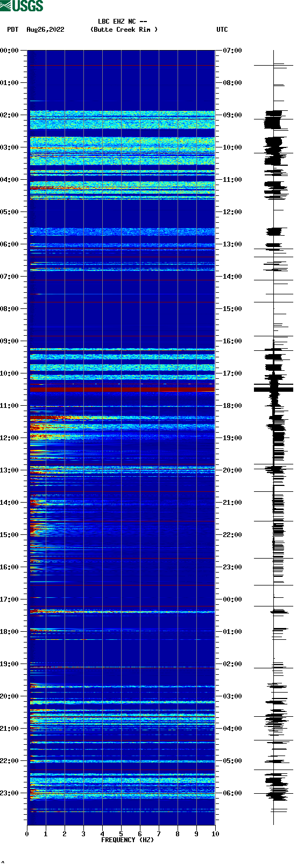
Task: Click the UTC time label '20:00'
Action: pos(232,470)
